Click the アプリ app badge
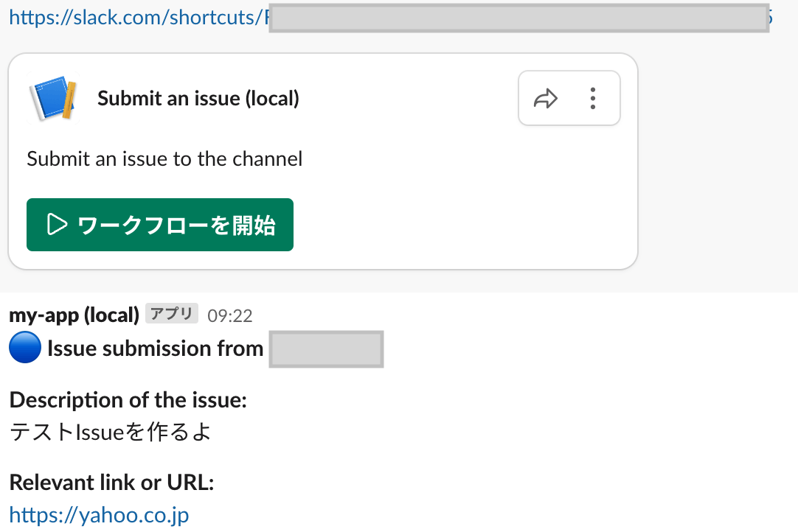798x532 pixels. (x=171, y=313)
